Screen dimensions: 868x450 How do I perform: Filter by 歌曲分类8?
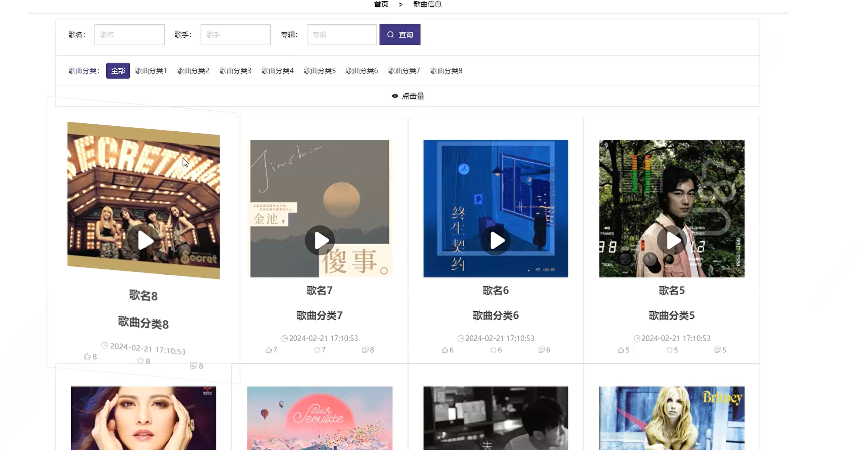(446, 71)
